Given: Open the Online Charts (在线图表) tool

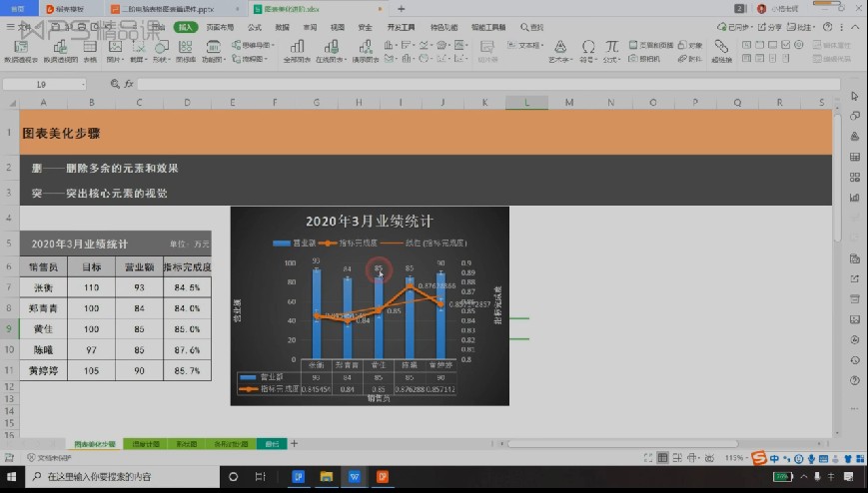Looking at the screenshot, I should (x=331, y=52).
